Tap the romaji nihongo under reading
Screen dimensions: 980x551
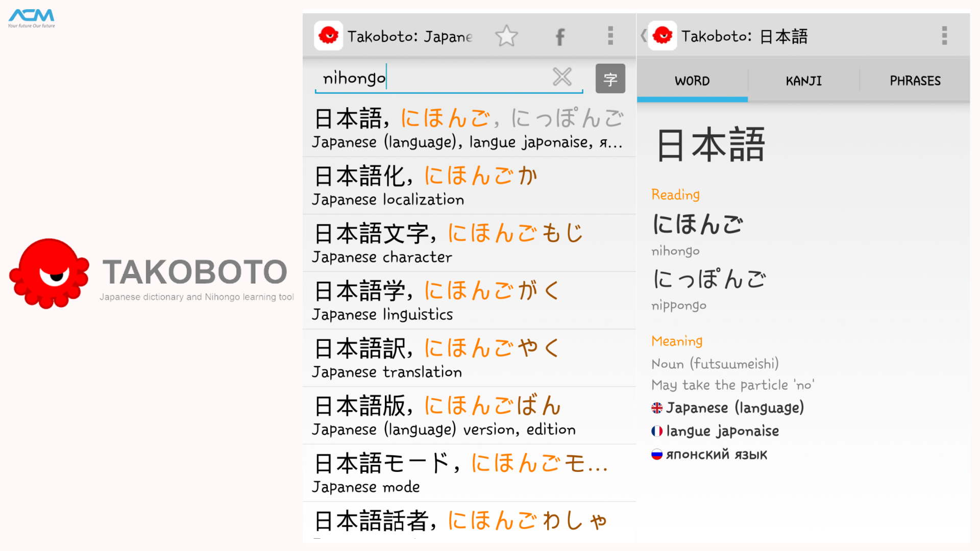pos(675,251)
